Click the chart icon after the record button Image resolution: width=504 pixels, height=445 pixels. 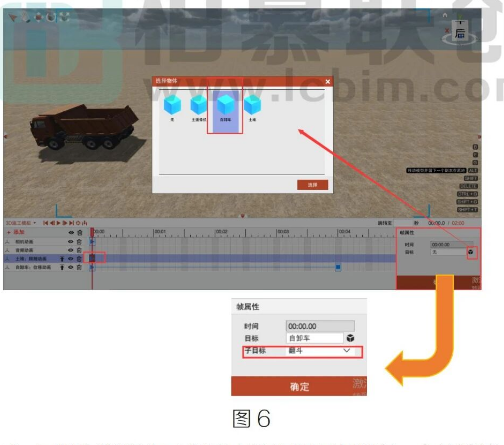click(85, 223)
